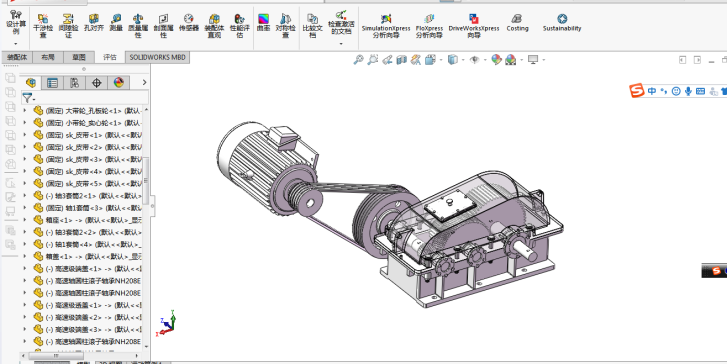This screenshot has height=364, width=727.
Task: Switch to 布局 ribbon tab
Action: (47, 57)
